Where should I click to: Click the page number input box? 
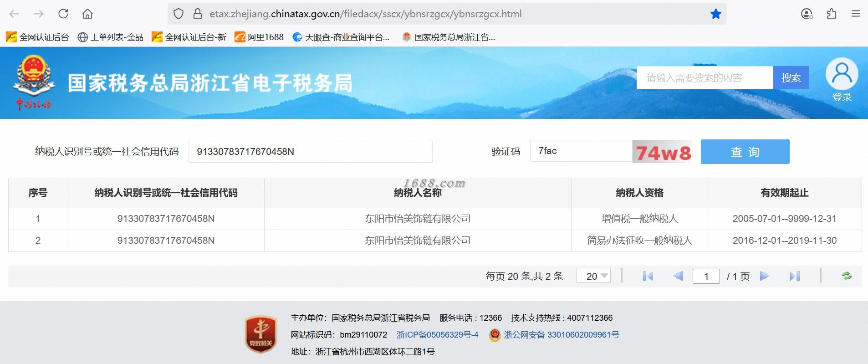click(x=706, y=276)
